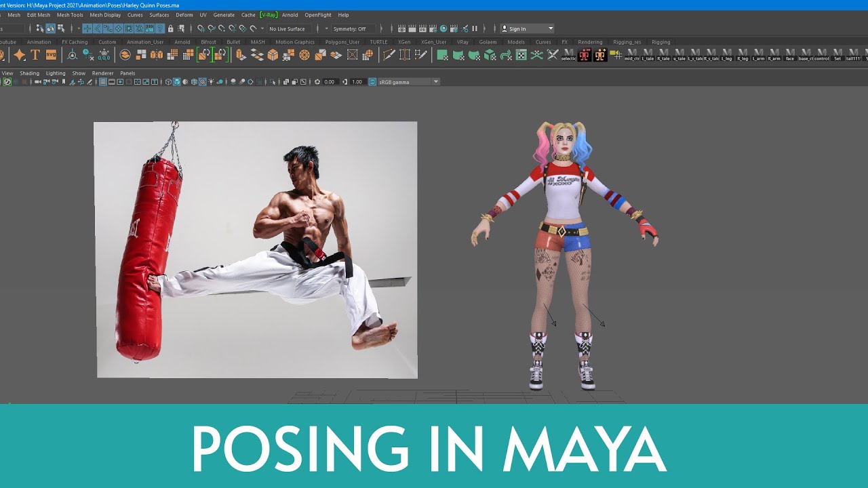
Task: Run the R_arm selection shelf script
Action: pyautogui.click(x=774, y=55)
